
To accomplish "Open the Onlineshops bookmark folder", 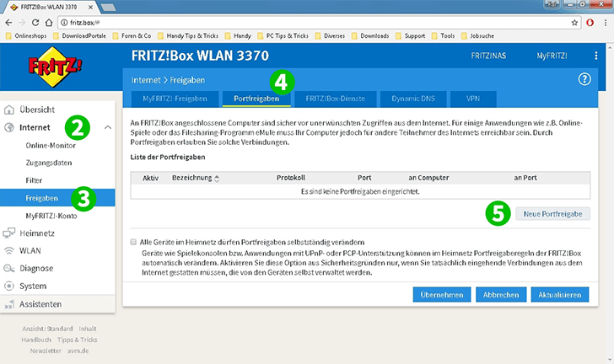I will point(26,36).
